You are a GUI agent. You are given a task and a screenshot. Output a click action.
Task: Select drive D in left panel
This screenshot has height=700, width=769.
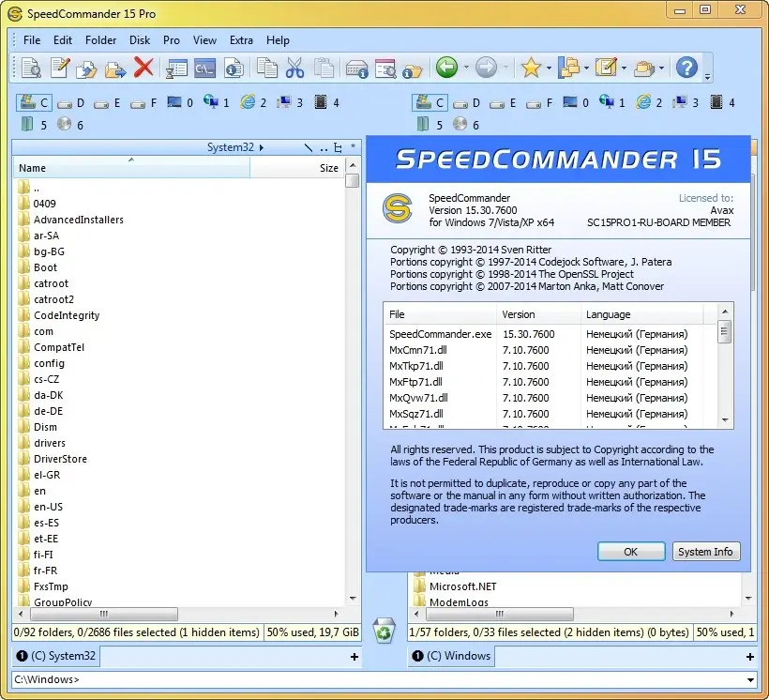point(70,103)
